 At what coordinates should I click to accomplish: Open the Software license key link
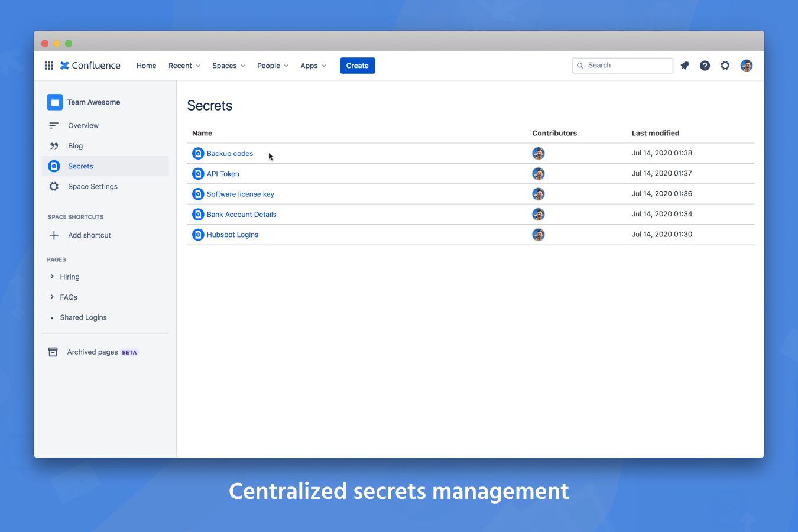[x=241, y=194]
